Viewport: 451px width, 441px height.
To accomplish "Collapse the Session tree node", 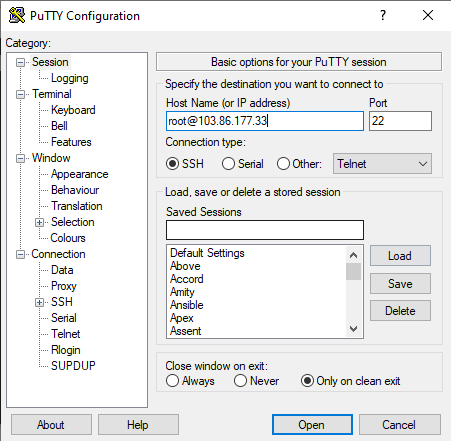I will pyautogui.click(x=20, y=62).
